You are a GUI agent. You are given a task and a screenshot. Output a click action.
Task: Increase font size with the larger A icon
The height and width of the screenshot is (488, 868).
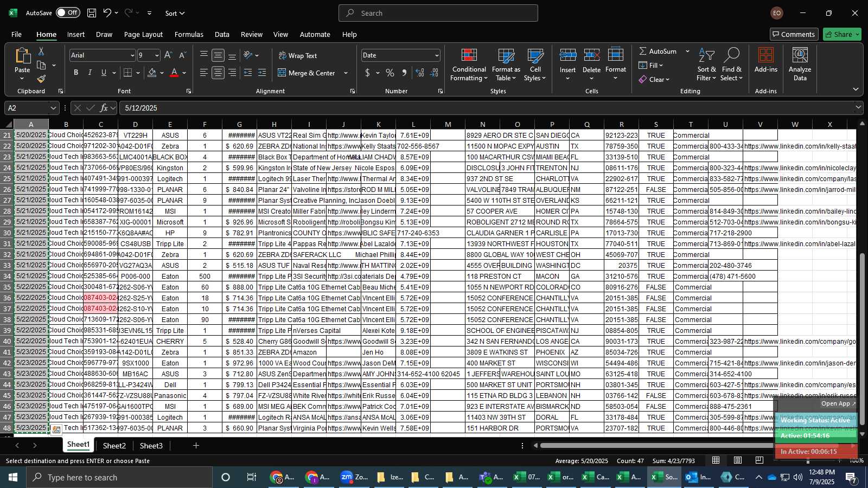pyautogui.click(x=168, y=55)
